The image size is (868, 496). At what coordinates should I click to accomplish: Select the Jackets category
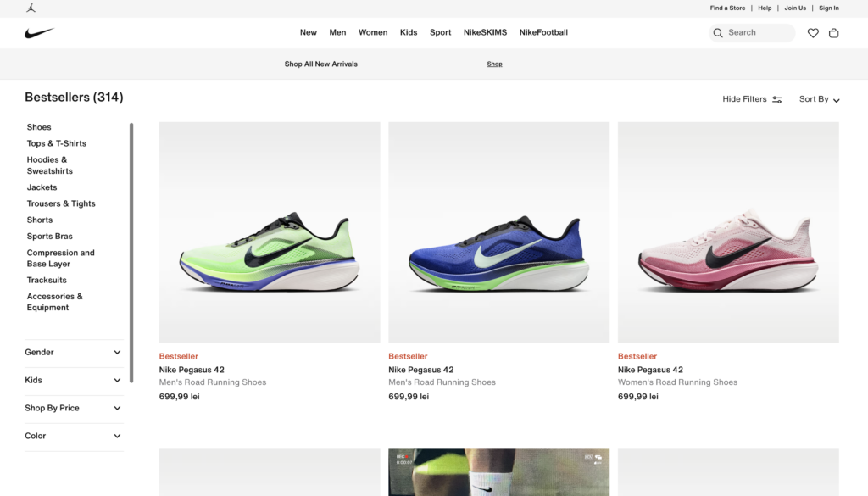(42, 187)
